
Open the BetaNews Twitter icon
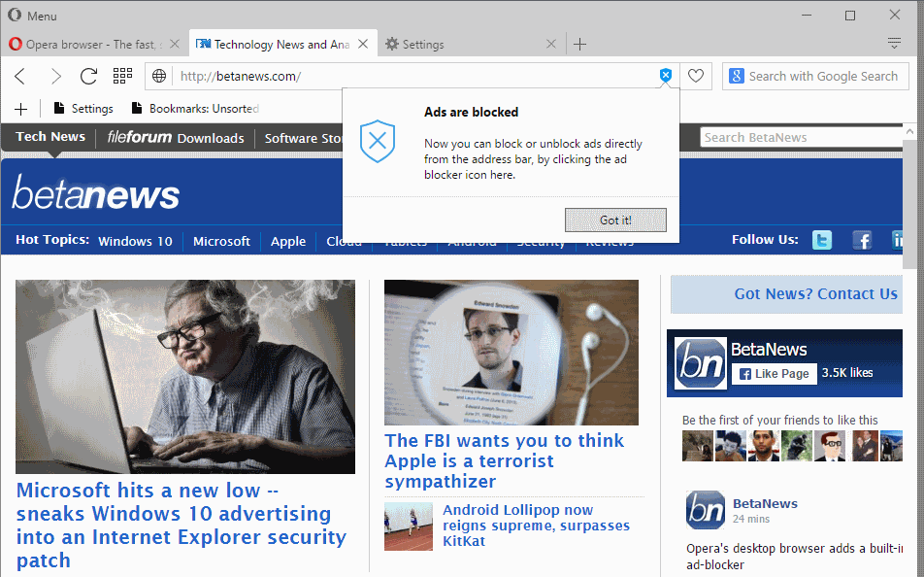coord(822,240)
